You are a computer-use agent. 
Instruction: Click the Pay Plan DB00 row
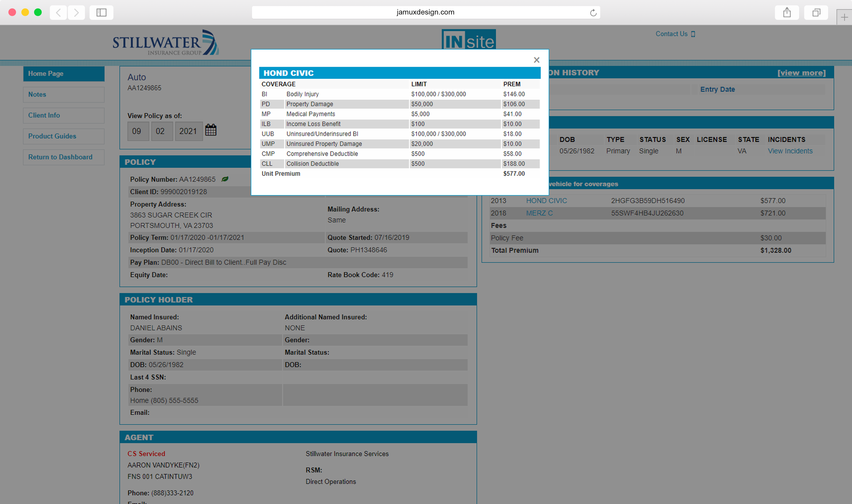[x=298, y=263]
